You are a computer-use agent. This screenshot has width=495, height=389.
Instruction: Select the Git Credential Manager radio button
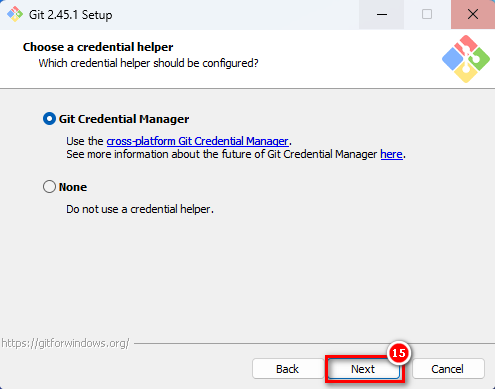49,119
